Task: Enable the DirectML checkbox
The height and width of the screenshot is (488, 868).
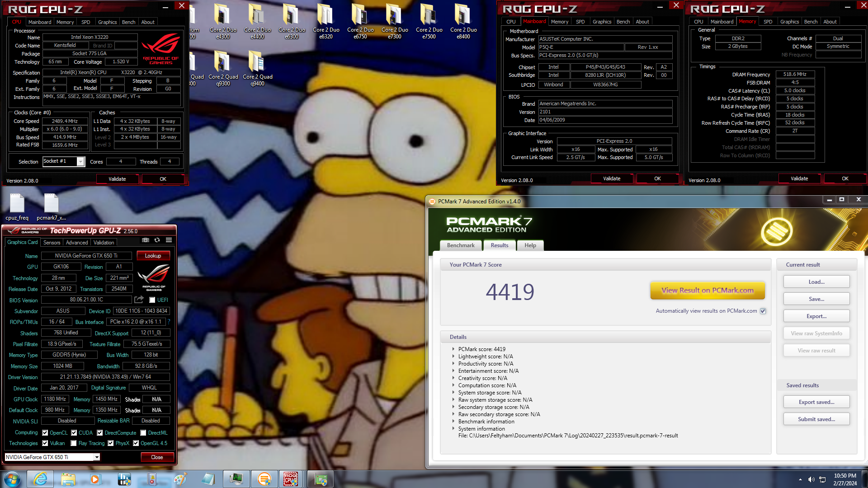Action: click(143, 432)
